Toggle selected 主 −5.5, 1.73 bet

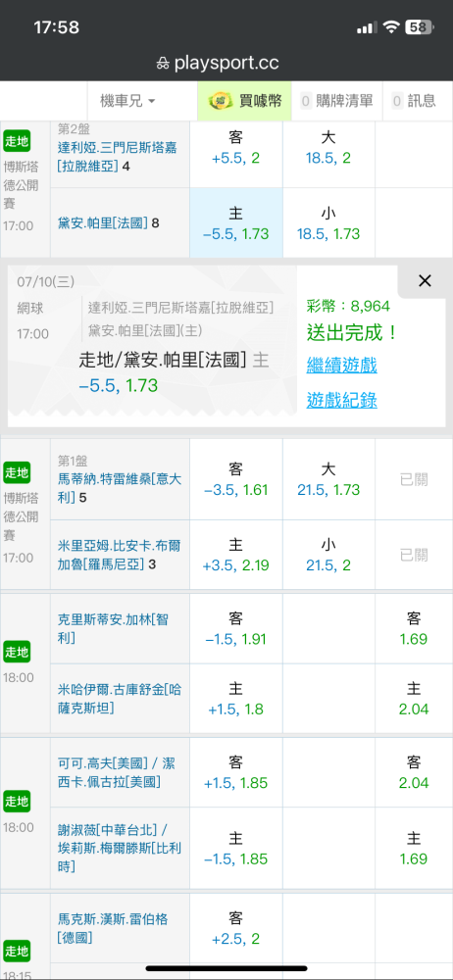point(236,223)
